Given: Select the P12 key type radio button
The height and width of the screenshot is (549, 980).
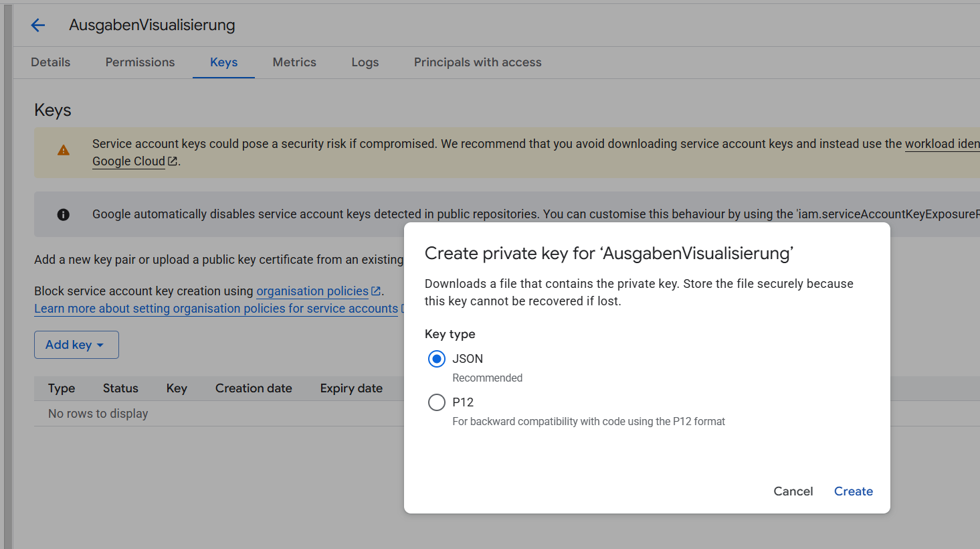Looking at the screenshot, I should pyautogui.click(x=437, y=402).
